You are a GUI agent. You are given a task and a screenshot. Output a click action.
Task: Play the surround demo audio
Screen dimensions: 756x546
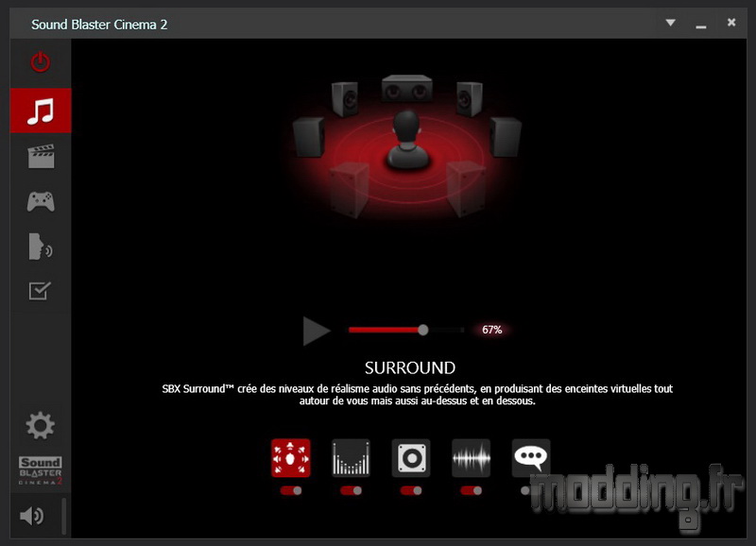pos(317,331)
